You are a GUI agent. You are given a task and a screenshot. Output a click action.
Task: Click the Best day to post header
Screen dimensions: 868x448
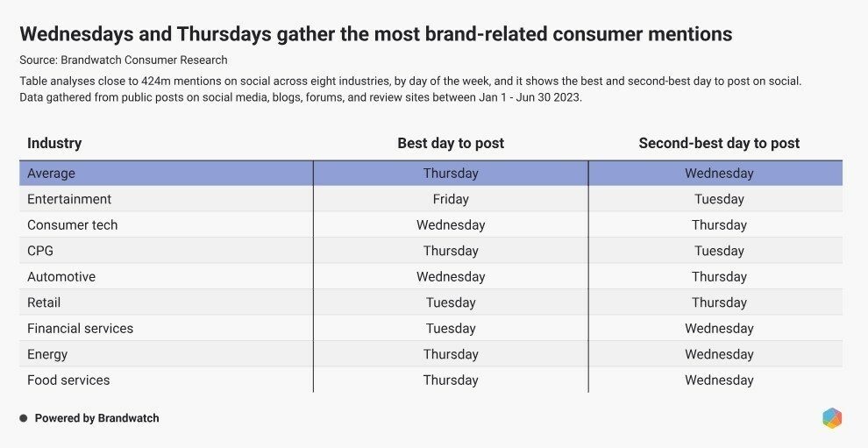(451, 143)
